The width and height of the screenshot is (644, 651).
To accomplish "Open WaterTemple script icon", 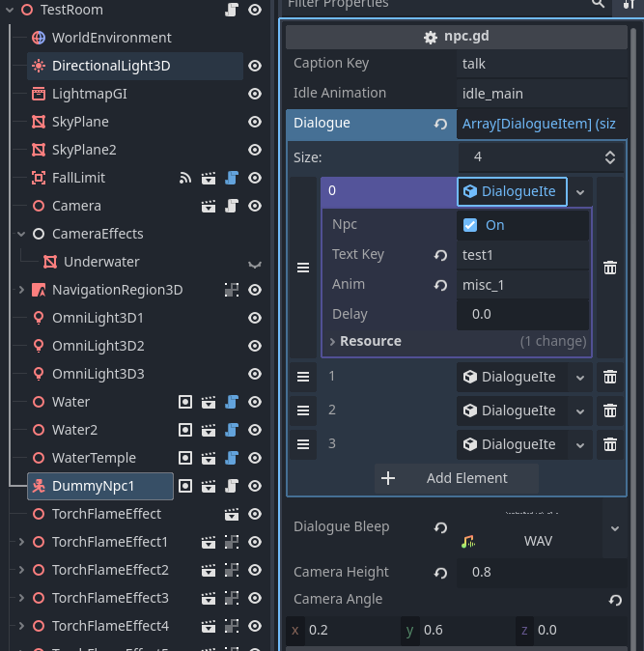I will tap(232, 458).
